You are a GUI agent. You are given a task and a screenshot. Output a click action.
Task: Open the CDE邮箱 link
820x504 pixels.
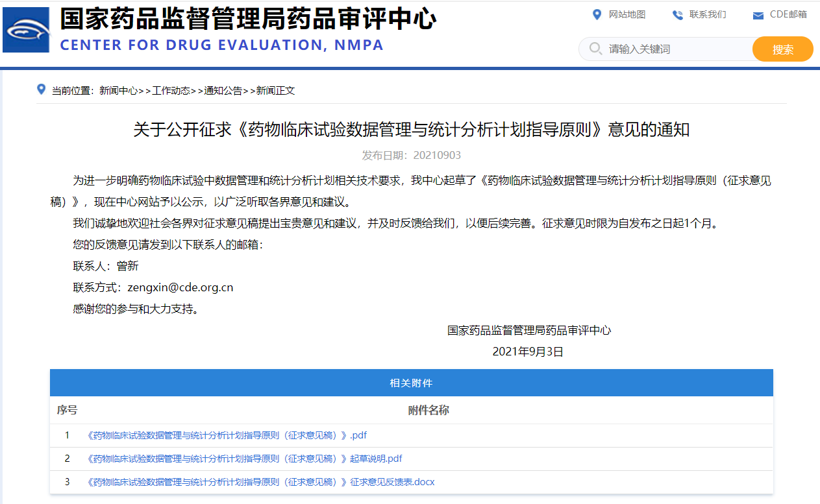[x=788, y=14]
